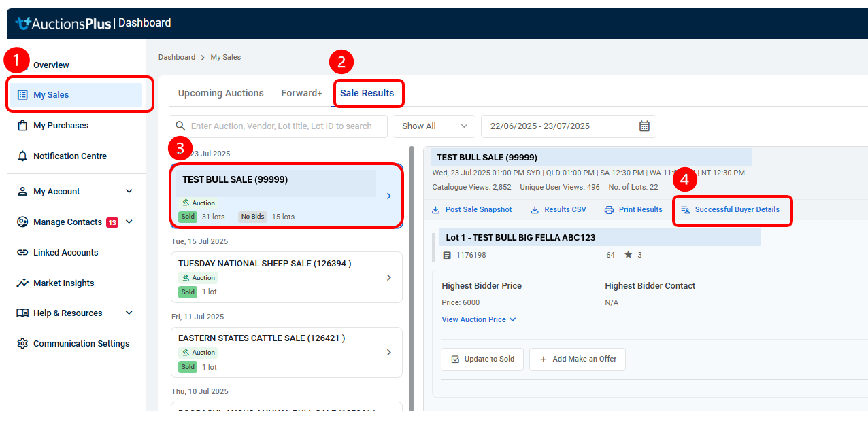Expand the My Account menu

pos(75,192)
